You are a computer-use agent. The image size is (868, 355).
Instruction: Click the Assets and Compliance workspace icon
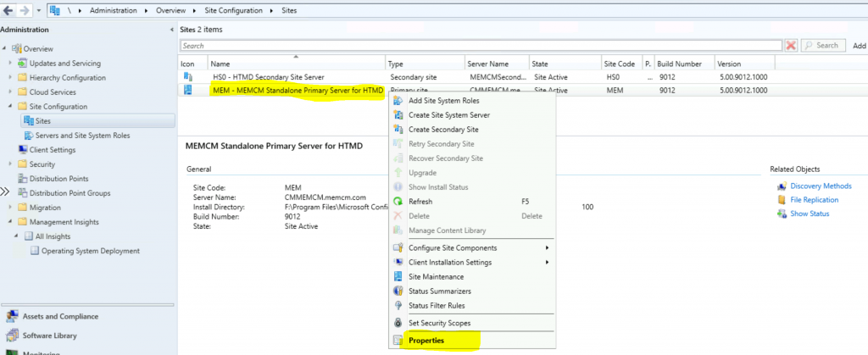pyautogui.click(x=12, y=317)
